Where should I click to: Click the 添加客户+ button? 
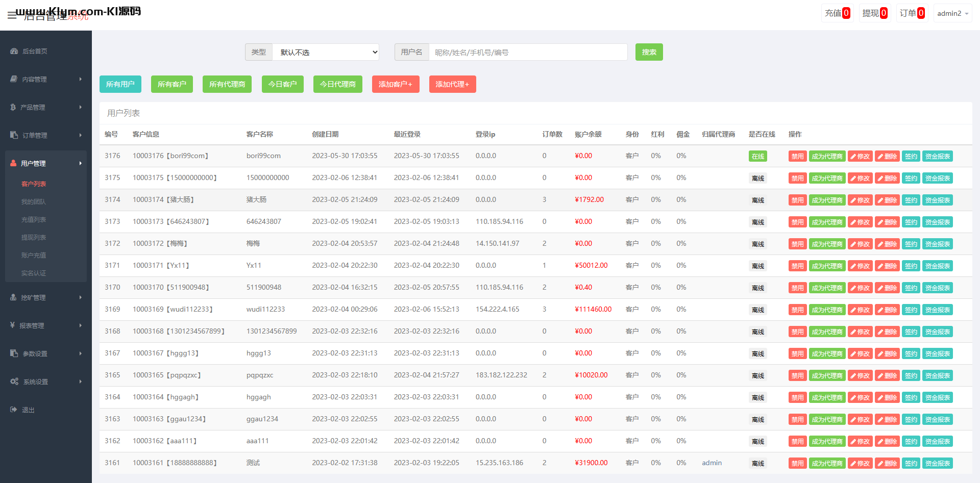[396, 84]
